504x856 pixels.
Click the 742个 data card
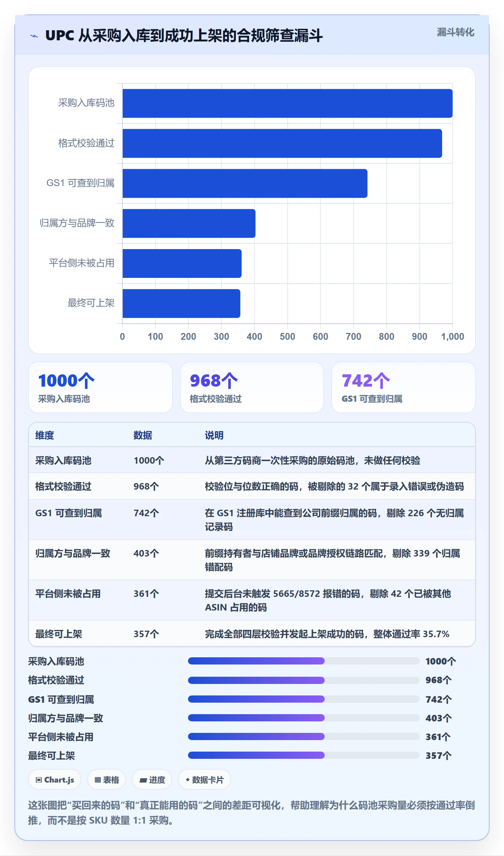pos(404,387)
